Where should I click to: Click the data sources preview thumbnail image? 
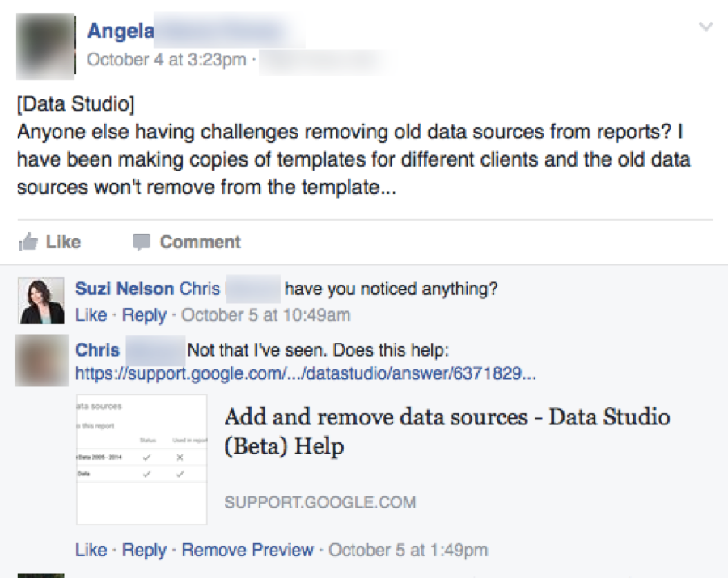pyautogui.click(x=142, y=460)
